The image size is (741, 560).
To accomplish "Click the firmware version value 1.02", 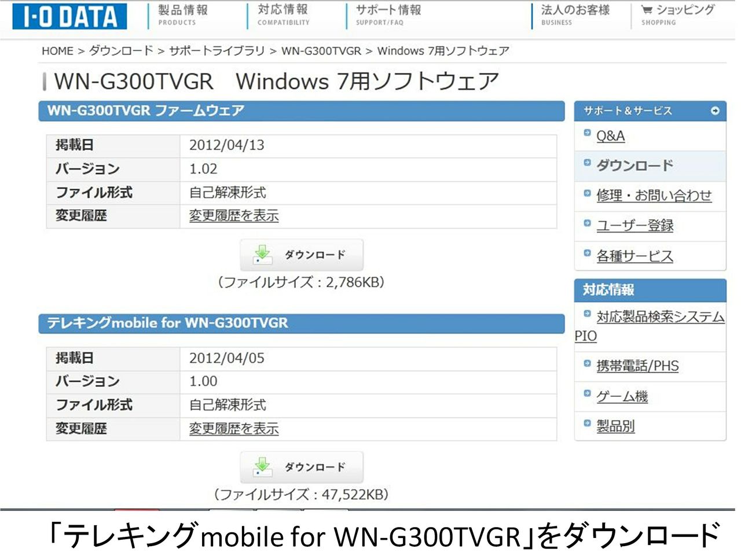I will tap(203, 169).
